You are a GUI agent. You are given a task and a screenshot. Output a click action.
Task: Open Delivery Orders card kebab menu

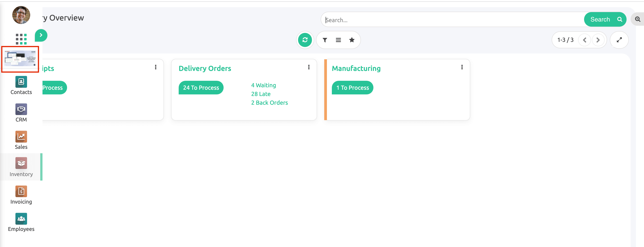pos(309,67)
